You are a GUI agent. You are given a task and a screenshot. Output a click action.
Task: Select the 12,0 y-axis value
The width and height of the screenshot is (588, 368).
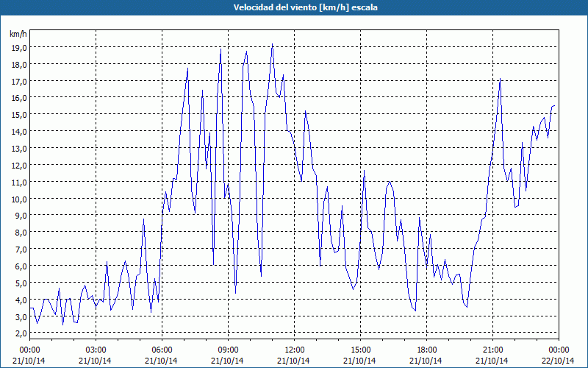point(20,166)
